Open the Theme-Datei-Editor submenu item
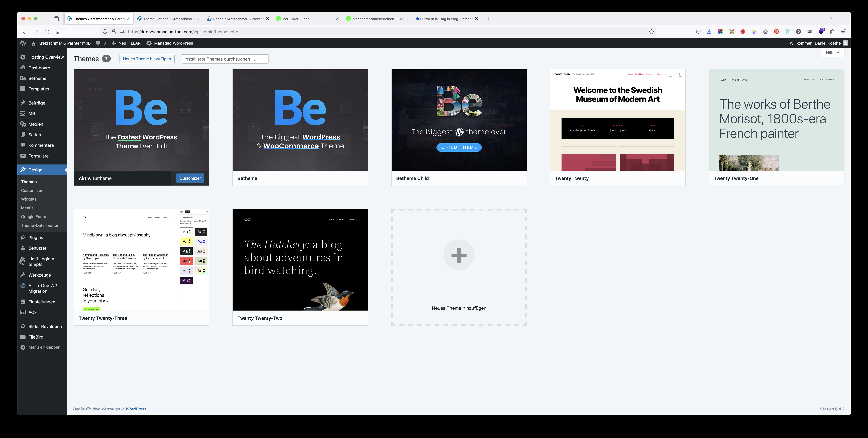Viewport: 868px width, 438px height. (x=40, y=226)
